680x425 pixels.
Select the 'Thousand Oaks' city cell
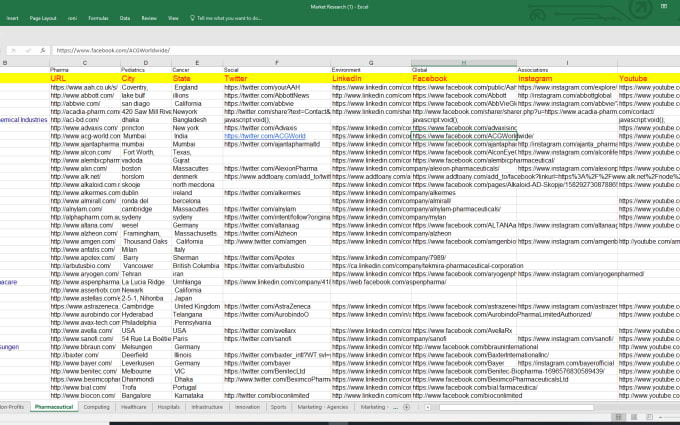coord(146,242)
